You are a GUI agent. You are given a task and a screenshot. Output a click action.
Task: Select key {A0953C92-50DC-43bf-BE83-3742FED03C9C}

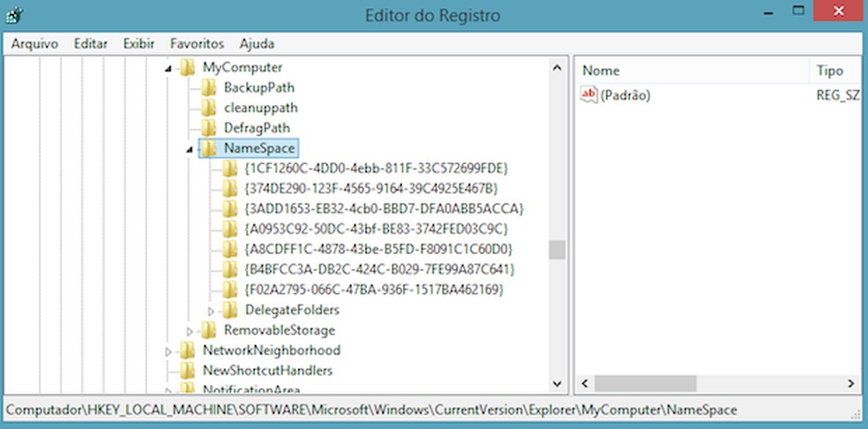(376, 229)
